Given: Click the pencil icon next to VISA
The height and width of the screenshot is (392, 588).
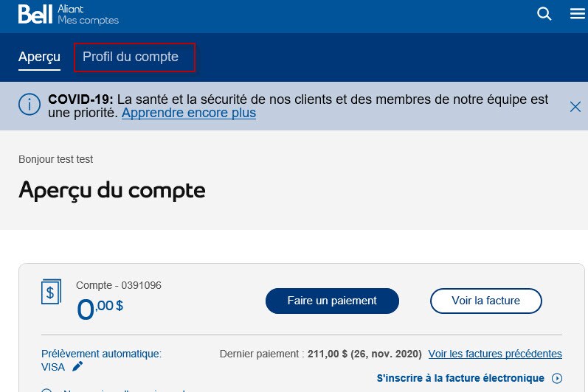Looking at the screenshot, I should [77, 366].
